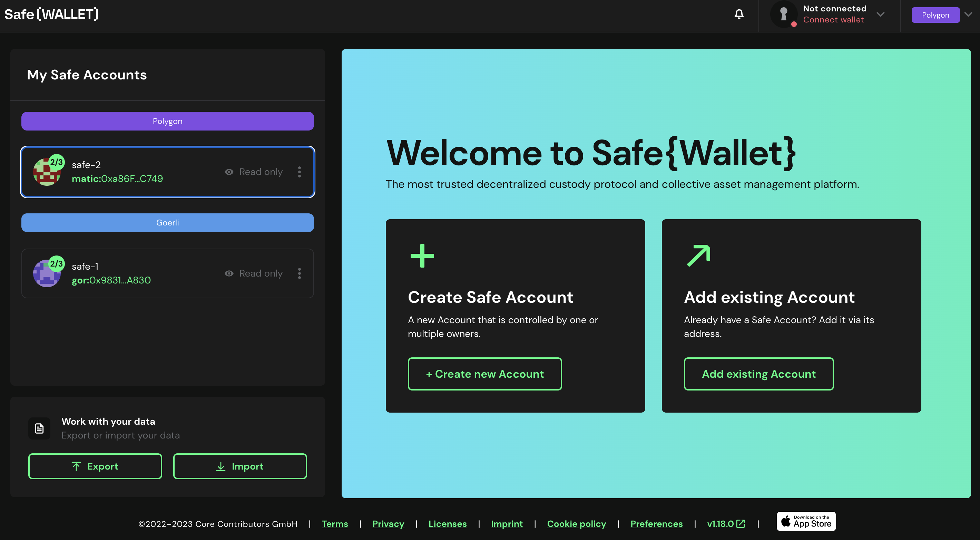Click the Safe{WALLET} logo

tap(51, 15)
